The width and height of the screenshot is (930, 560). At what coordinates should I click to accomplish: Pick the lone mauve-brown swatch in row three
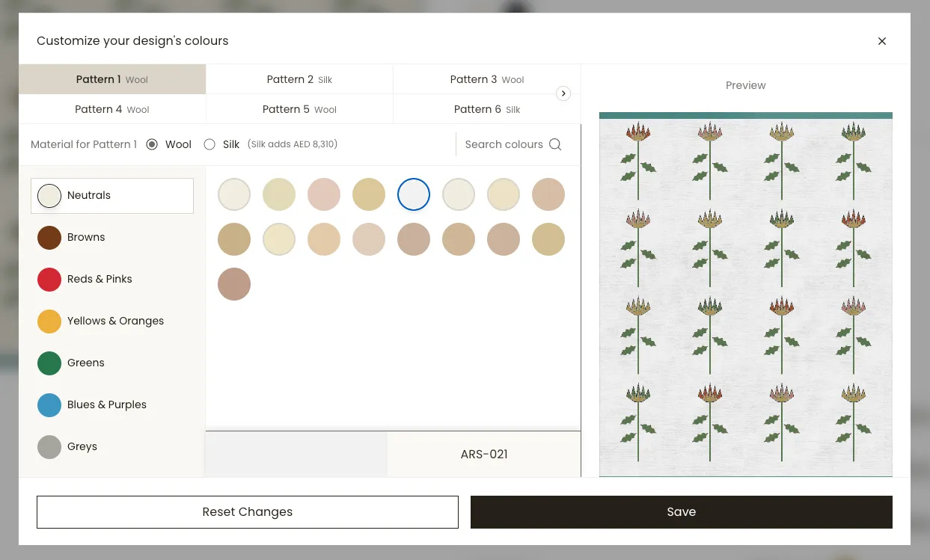click(234, 284)
